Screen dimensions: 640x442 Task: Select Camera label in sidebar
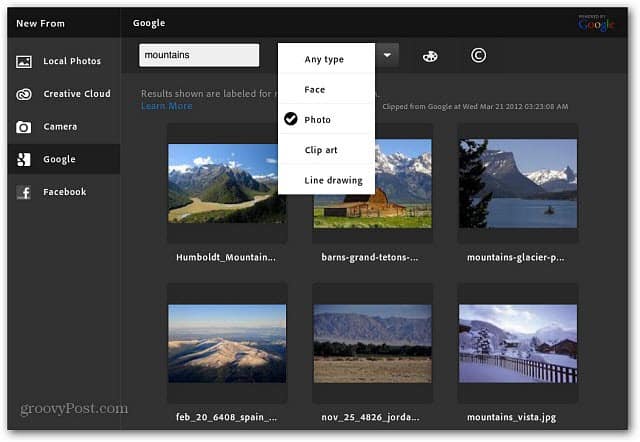coord(60,127)
